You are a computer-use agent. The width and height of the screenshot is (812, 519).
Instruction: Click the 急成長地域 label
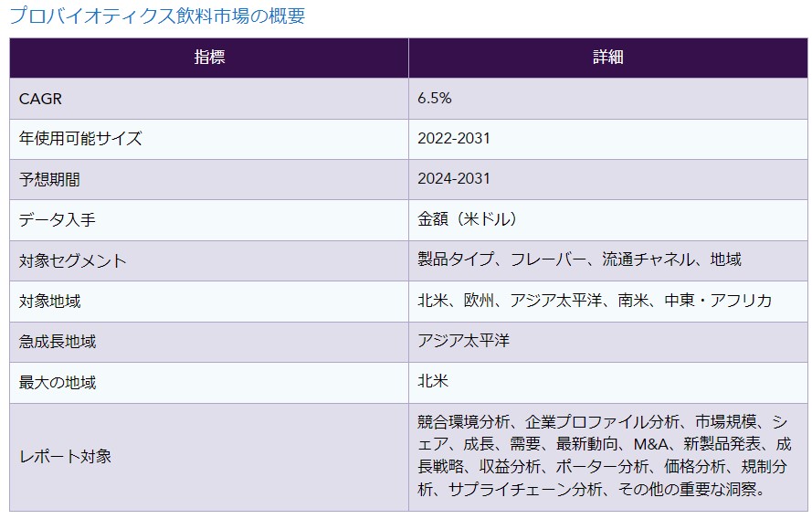(57, 342)
